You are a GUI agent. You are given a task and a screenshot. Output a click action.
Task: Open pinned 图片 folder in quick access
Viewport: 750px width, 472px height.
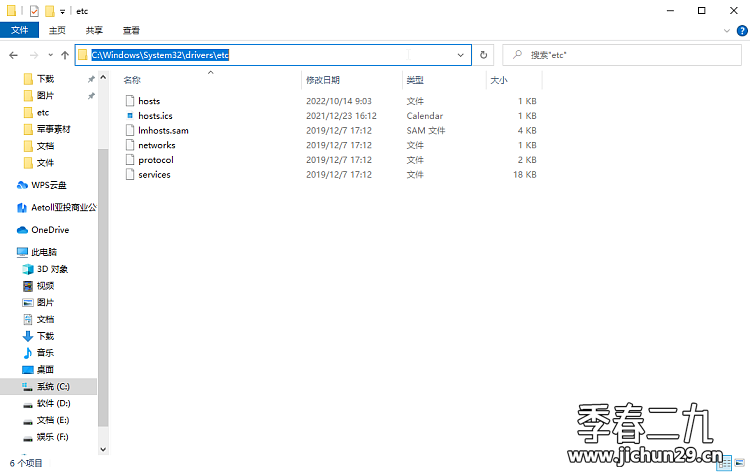point(45,96)
